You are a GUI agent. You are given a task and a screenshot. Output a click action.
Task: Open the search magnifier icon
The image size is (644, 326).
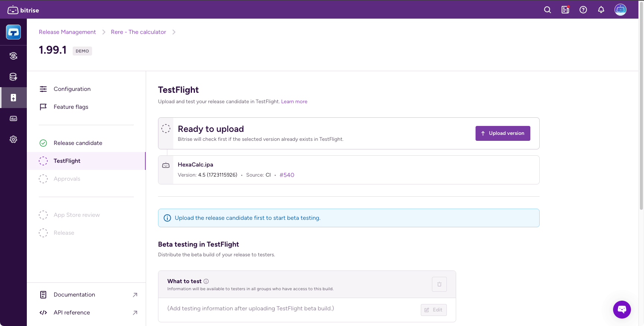(x=547, y=10)
